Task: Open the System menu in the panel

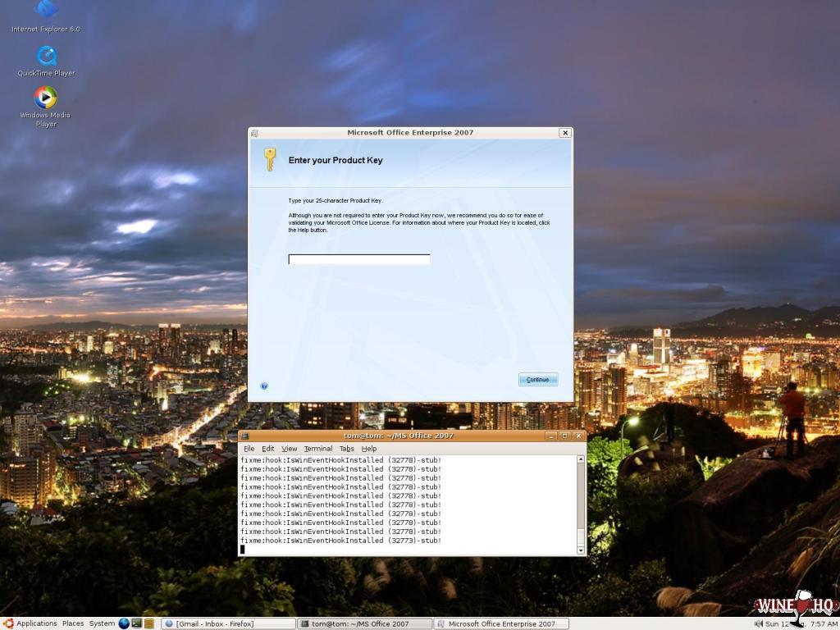Action: pyautogui.click(x=102, y=623)
